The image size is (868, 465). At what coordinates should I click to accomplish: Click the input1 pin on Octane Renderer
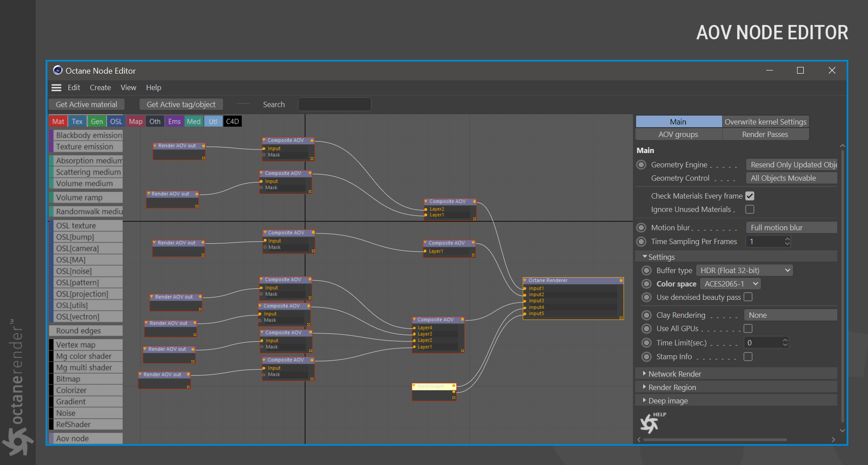point(525,288)
